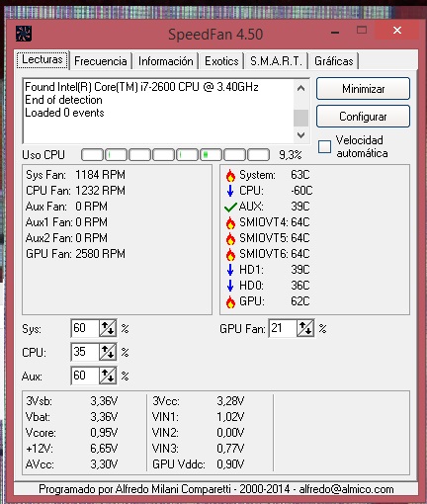Click the SpeedFan app icon in title bar
Screen dimensions: 427x504
click(x=24, y=34)
